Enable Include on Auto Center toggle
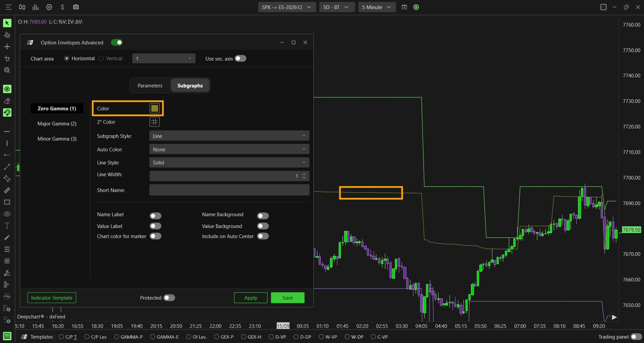Screen dimensions: 644x343 tap(263, 236)
